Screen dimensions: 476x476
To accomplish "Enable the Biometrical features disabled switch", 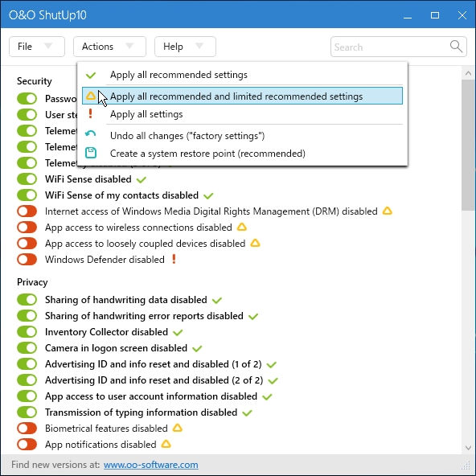I will (x=27, y=429).
